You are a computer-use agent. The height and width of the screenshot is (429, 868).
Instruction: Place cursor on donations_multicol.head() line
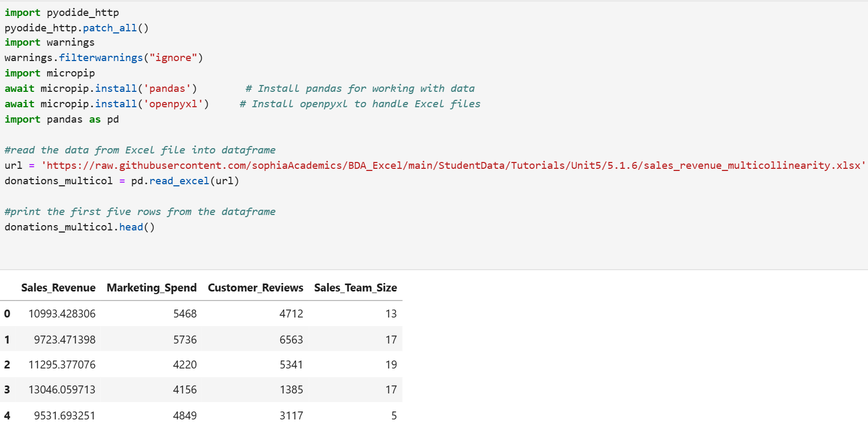[x=80, y=227]
